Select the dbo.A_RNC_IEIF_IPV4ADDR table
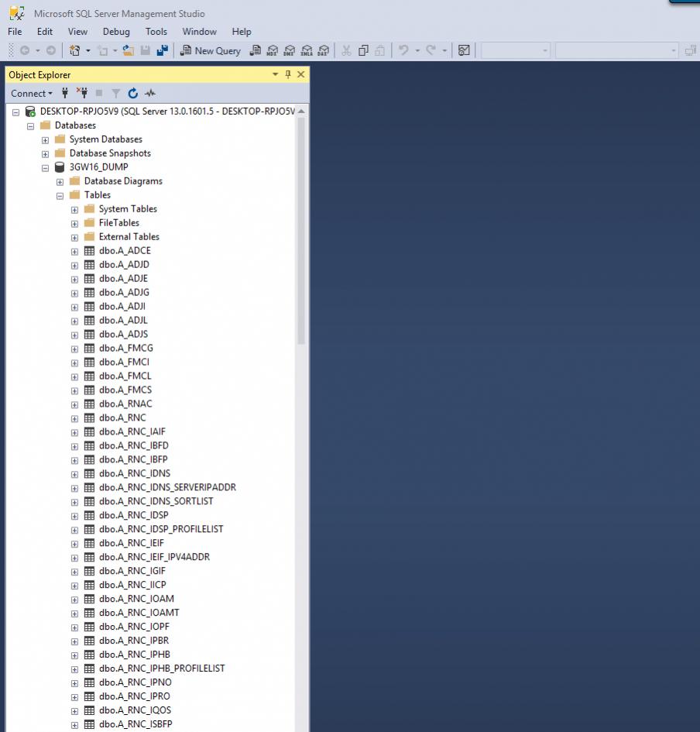This screenshot has height=732, width=700. 154,556
